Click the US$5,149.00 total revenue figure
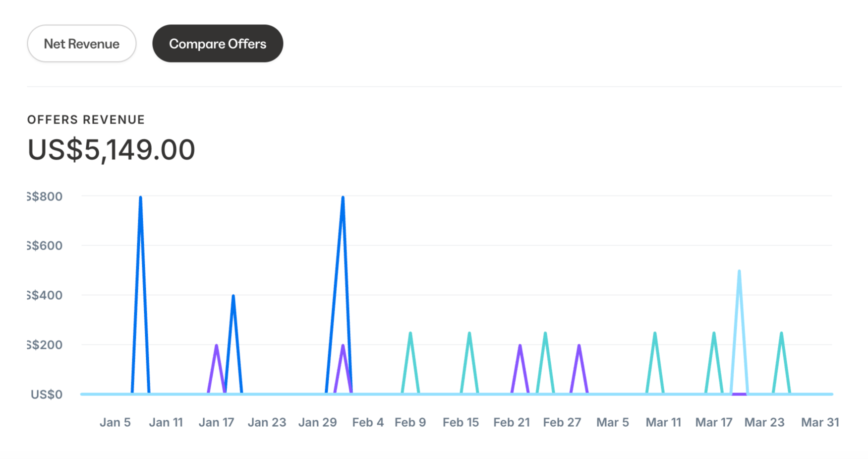 pos(111,149)
